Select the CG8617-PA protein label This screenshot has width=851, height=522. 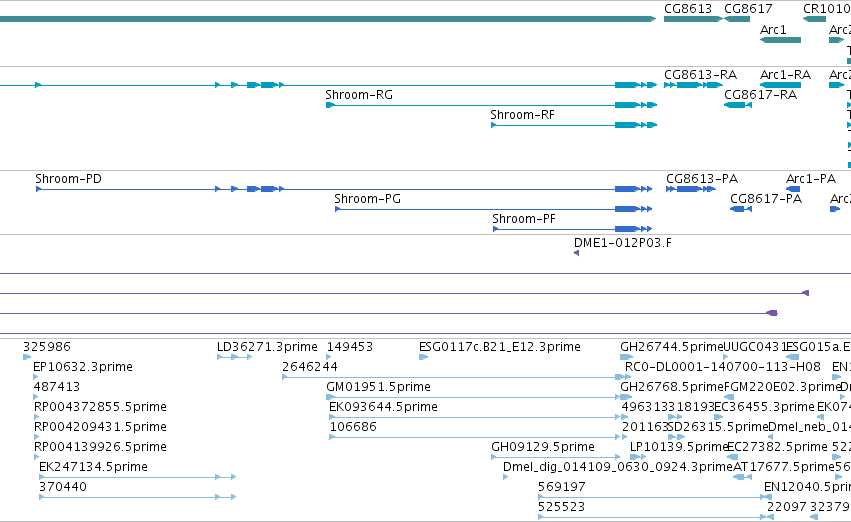pos(766,199)
